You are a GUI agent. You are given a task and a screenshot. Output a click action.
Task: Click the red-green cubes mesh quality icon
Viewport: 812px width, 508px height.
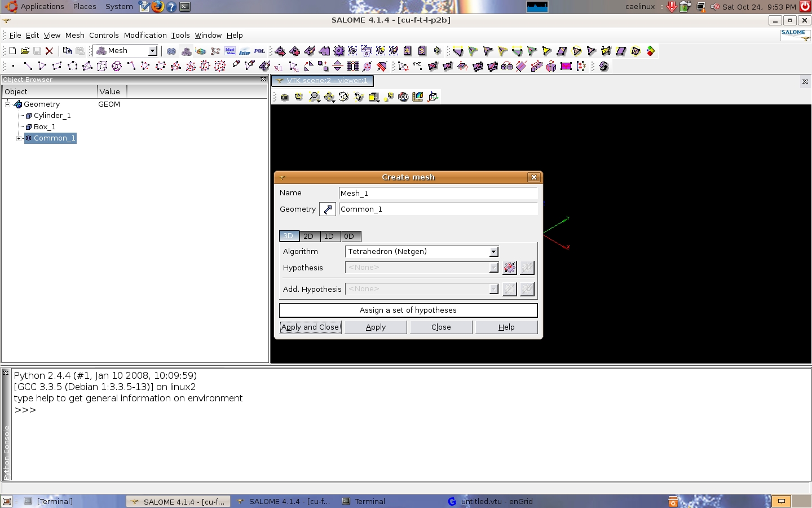pyautogui.click(x=651, y=51)
